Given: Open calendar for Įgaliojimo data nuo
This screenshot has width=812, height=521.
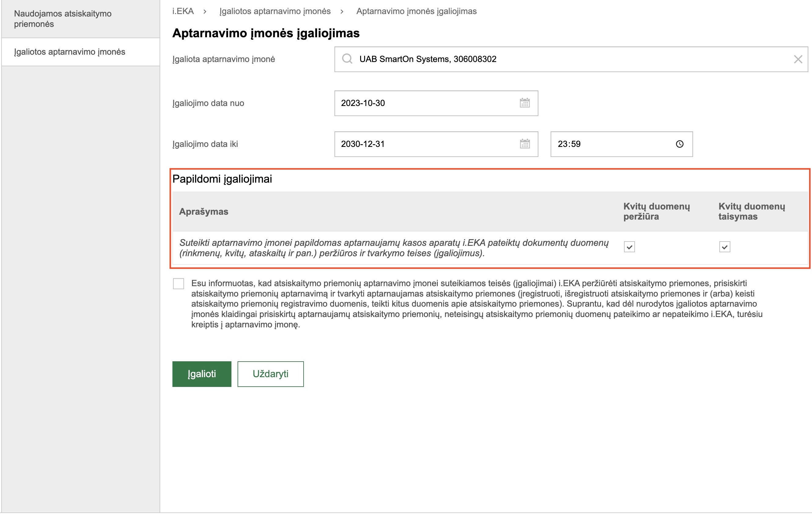Looking at the screenshot, I should click(524, 103).
